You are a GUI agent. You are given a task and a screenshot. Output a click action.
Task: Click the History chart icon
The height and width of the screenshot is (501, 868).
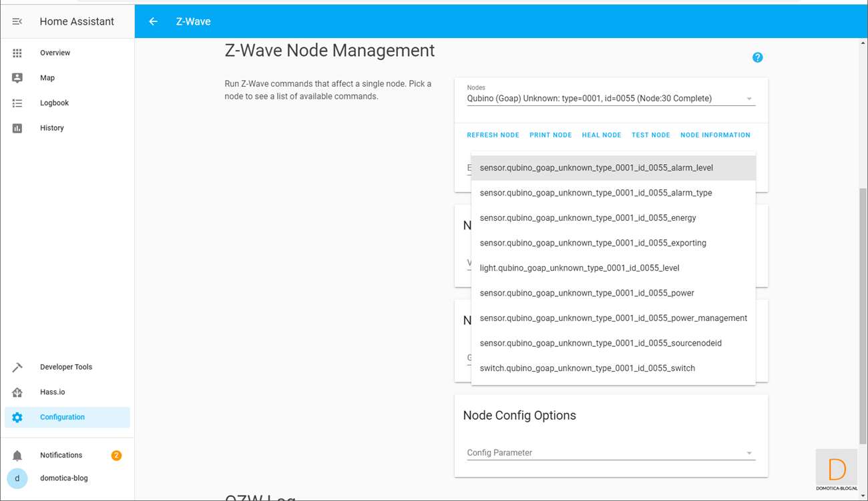click(x=17, y=128)
